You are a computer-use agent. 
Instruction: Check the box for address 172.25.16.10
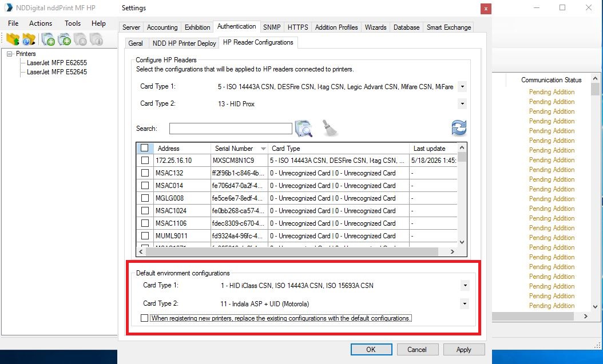coord(145,160)
